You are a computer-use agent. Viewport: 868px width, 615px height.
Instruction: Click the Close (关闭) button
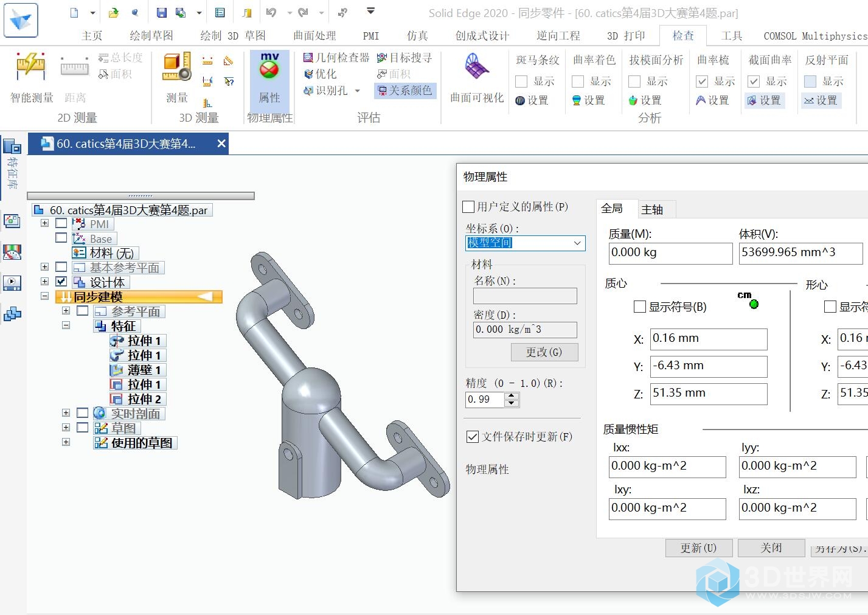coord(771,548)
